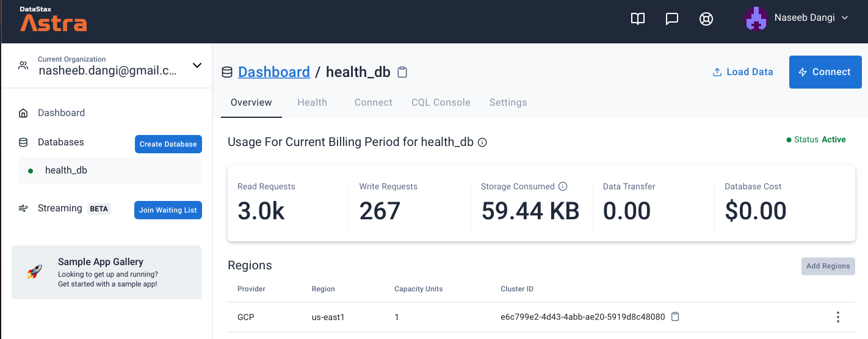Open the GCP region row options menu

pyautogui.click(x=838, y=317)
